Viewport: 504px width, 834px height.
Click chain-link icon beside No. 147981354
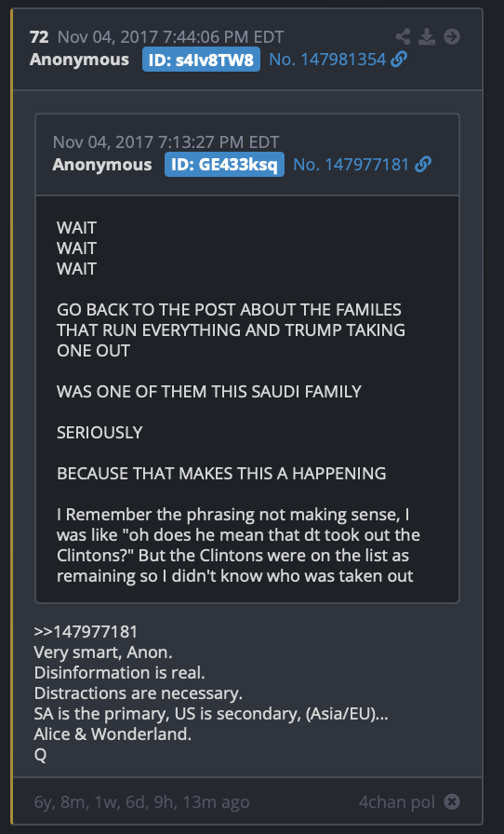click(399, 59)
